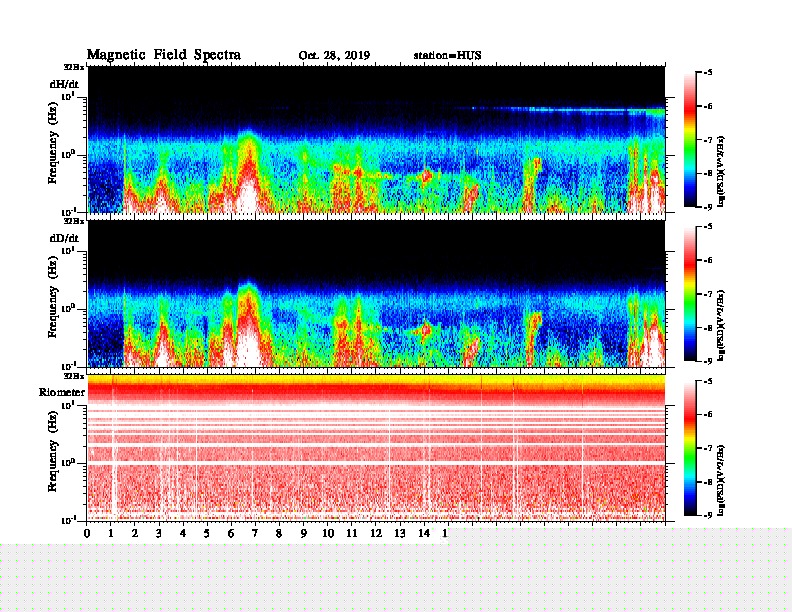Click hour tick label "3" on time axis
Image resolution: width=792 pixels, height=612 pixels.
pos(159,533)
